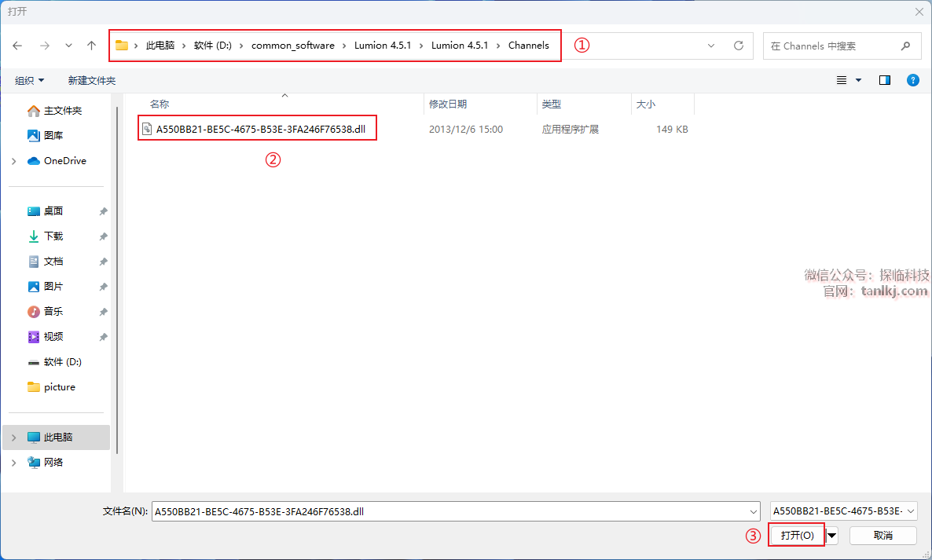Expand the 此电脑 tree node
This screenshot has height=560, width=932.
13,437
